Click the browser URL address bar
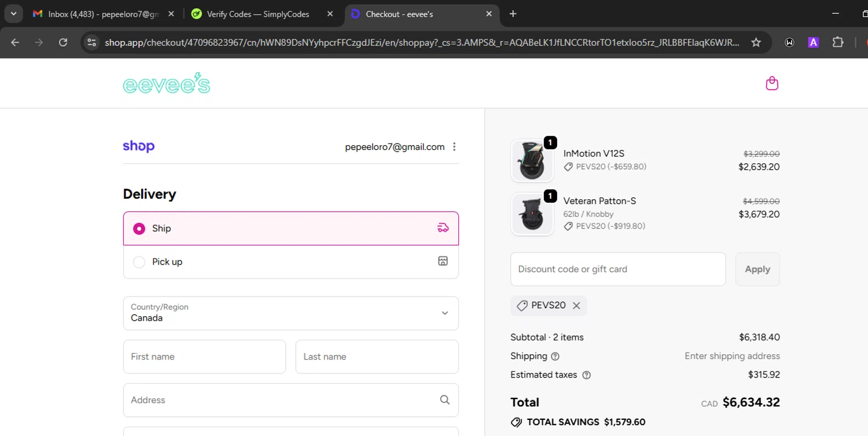This screenshot has width=868, height=436. tap(421, 42)
